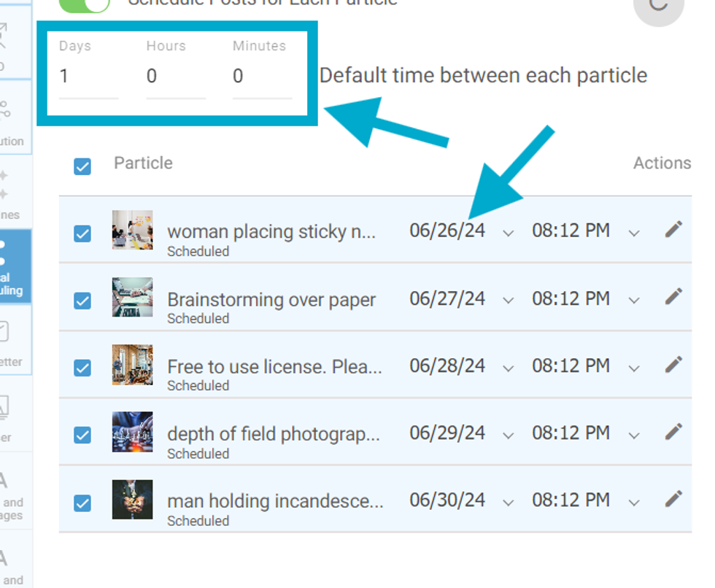Open the 06/30/24 date picker chevron
Viewport: 715px width, 588px height.
coord(509,502)
